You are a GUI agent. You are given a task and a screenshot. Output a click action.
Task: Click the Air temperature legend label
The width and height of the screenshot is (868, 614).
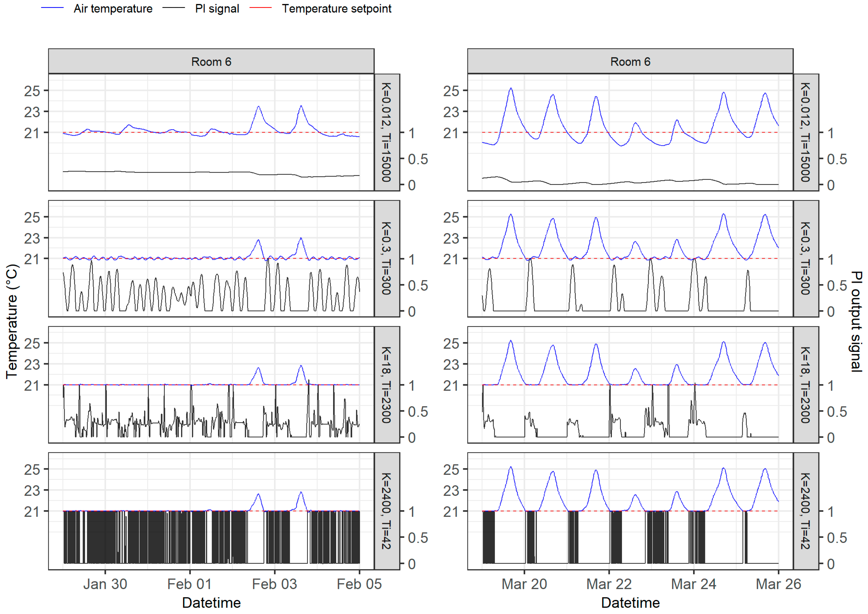pos(113,8)
